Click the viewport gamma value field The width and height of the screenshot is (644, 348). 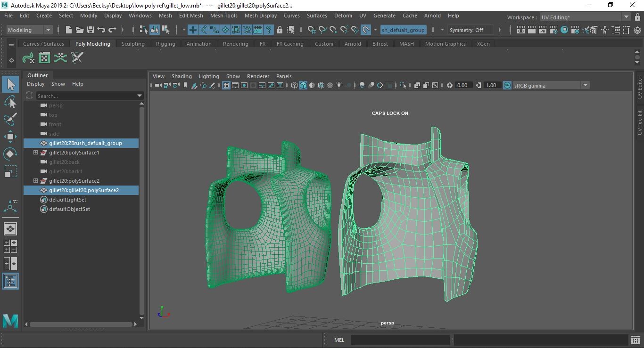pos(491,85)
